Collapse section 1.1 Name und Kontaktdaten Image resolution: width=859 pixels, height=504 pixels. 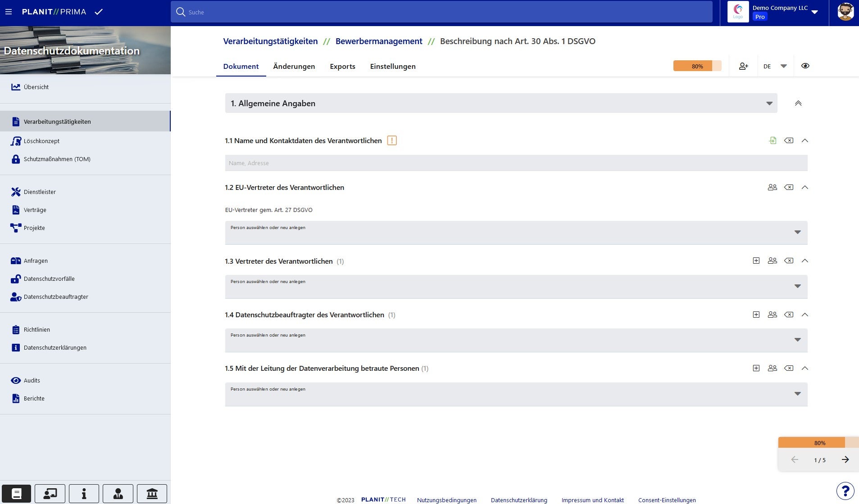[x=805, y=140]
